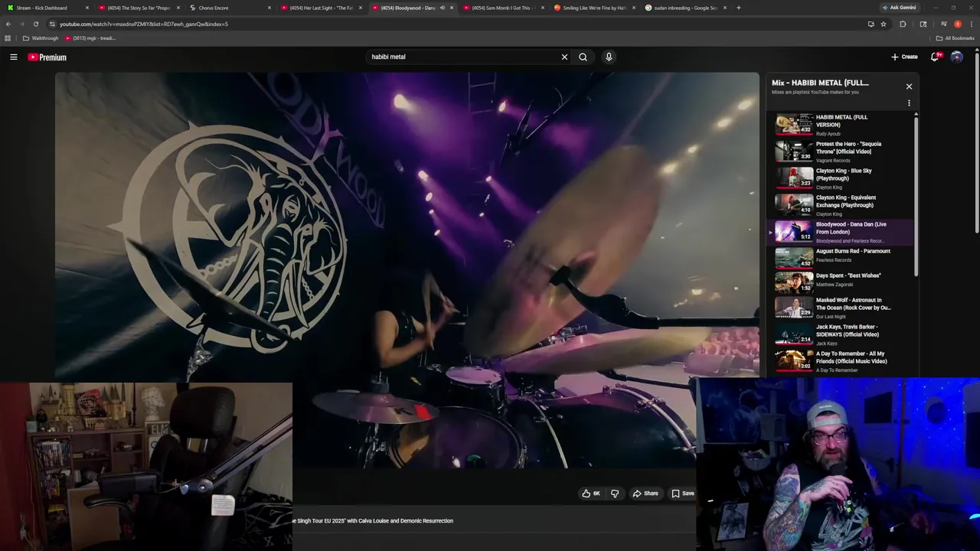
Task: Play 'August Burns Red - Paramount' thumbnail
Action: (794, 257)
